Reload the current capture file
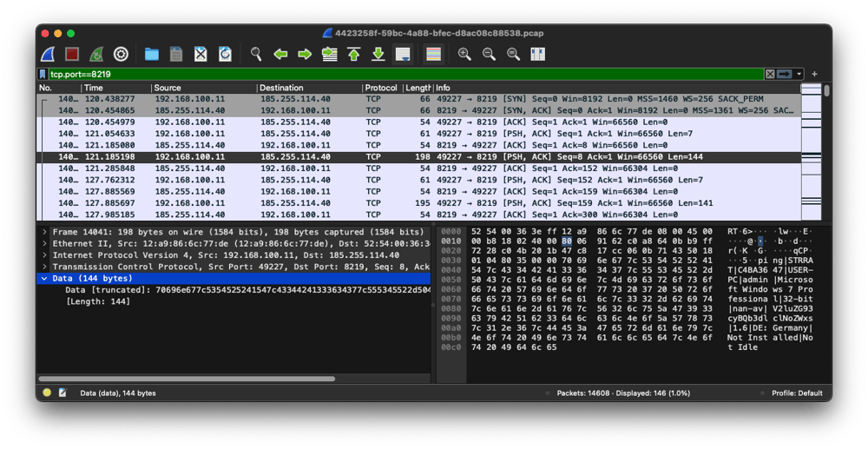868x449 pixels. (x=226, y=54)
